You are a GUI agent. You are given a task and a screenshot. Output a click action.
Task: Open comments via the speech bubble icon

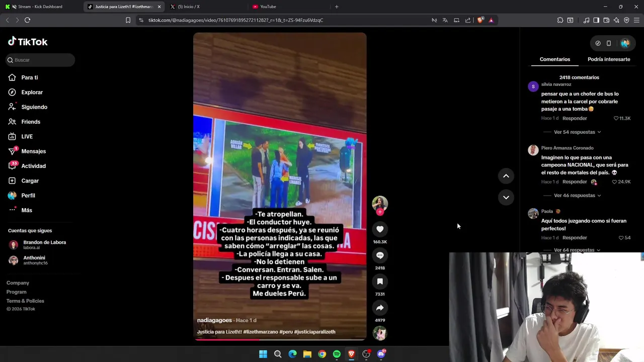coord(380,255)
